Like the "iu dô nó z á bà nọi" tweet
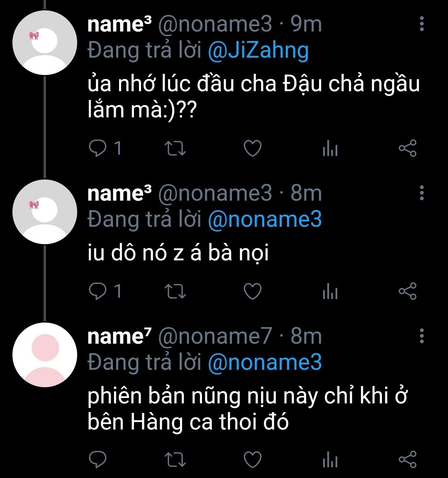The height and width of the screenshot is (478, 448). (x=252, y=291)
